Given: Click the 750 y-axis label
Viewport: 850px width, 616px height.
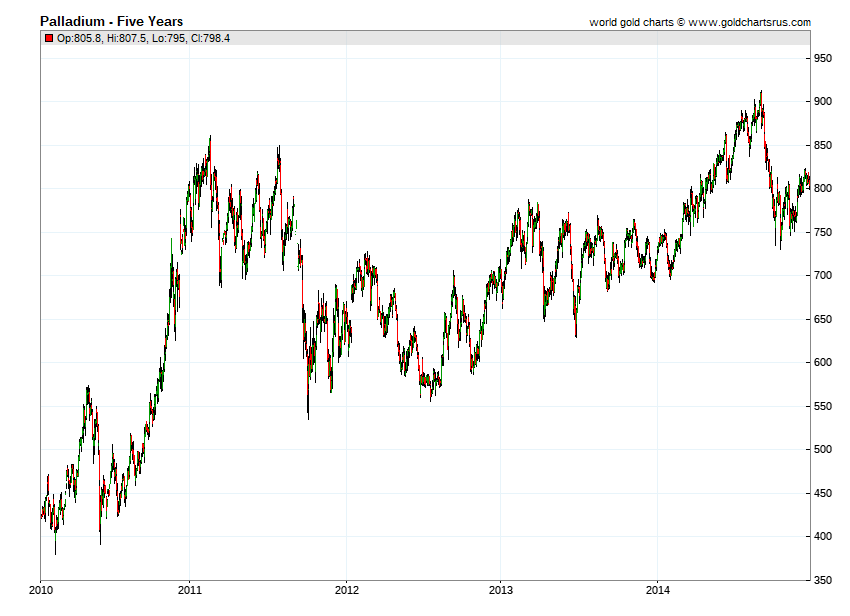Looking at the screenshot, I should (823, 232).
